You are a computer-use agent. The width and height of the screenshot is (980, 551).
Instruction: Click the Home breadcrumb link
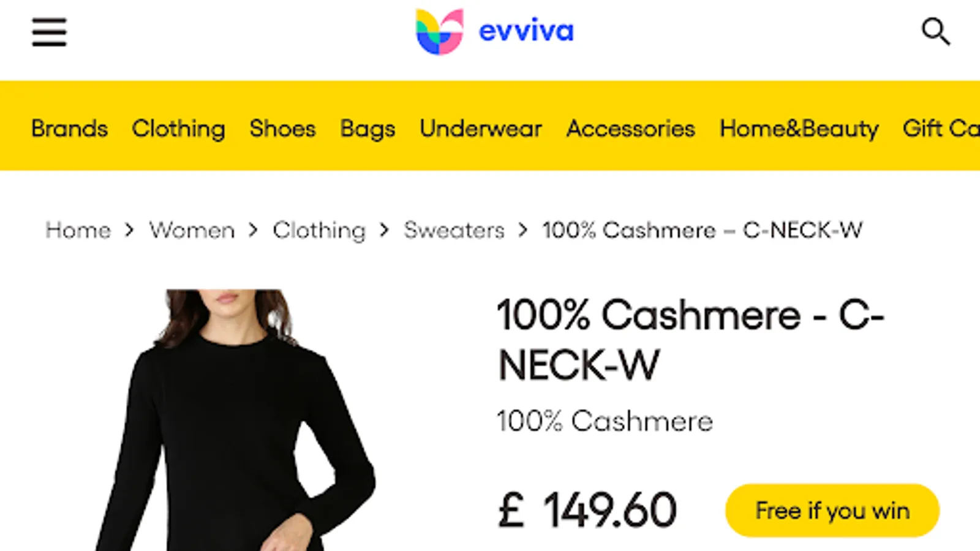pyautogui.click(x=78, y=230)
